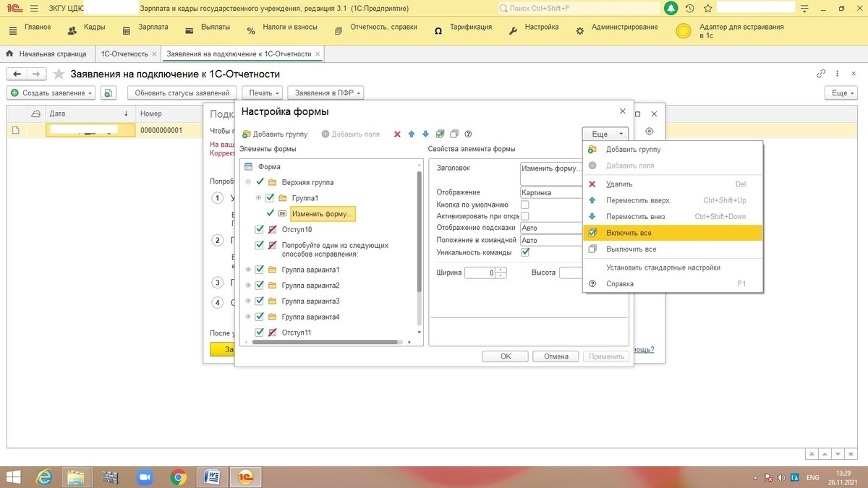
Task: Click the green icon next to Создать заявление
Action: [x=109, y=93]
